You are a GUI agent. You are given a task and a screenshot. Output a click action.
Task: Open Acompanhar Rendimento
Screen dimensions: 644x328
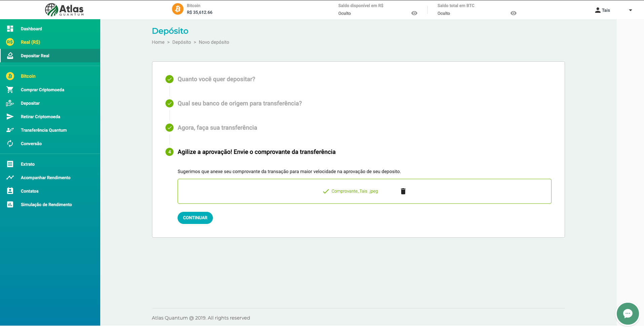(46, 177)
